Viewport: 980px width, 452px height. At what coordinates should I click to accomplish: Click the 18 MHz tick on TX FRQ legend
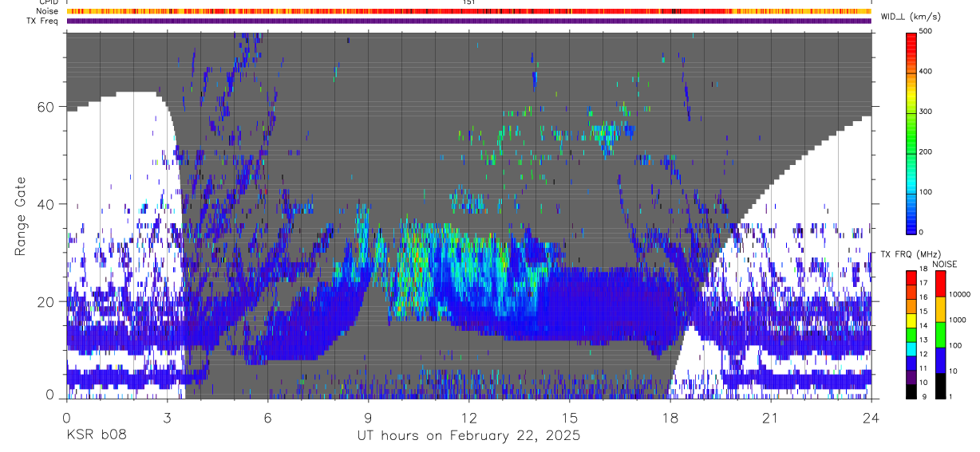tap(923, 269)
